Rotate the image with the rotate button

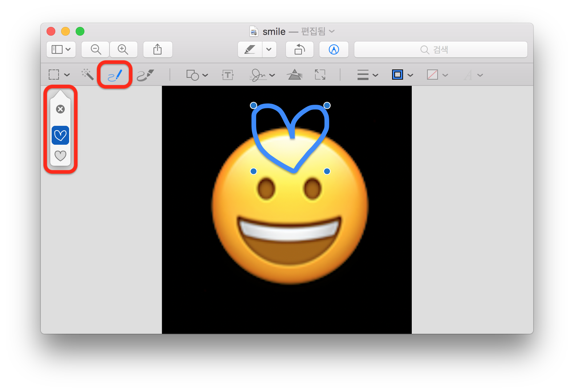(300, 49)
